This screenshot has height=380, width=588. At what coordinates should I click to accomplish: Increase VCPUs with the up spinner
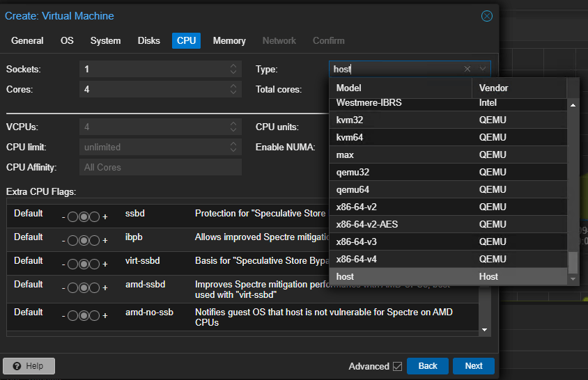pos(233,123)
